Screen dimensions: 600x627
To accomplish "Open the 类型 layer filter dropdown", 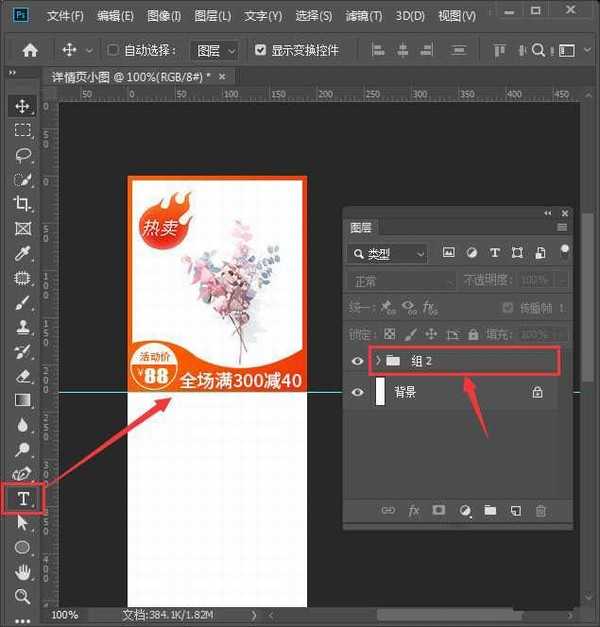I will pyautogui.click(x=388, y=254).
